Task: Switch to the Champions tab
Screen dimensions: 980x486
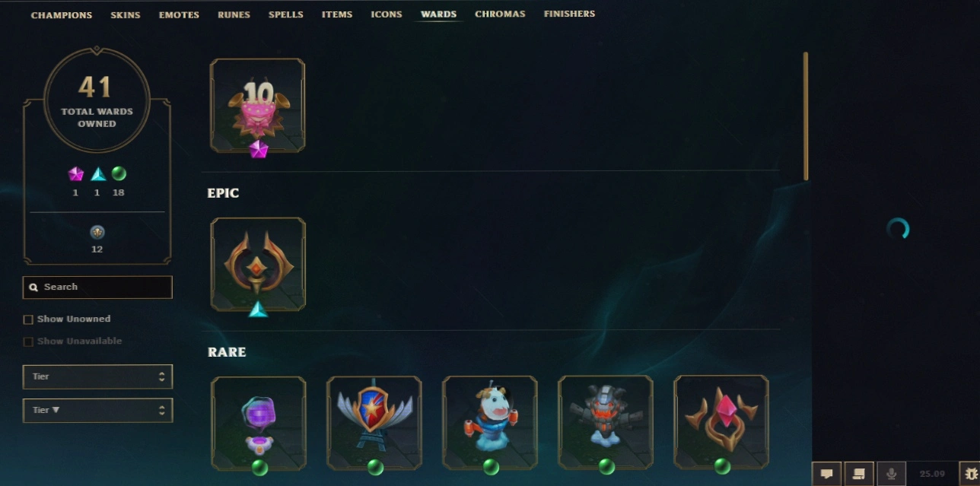Action: click(62, 14)
